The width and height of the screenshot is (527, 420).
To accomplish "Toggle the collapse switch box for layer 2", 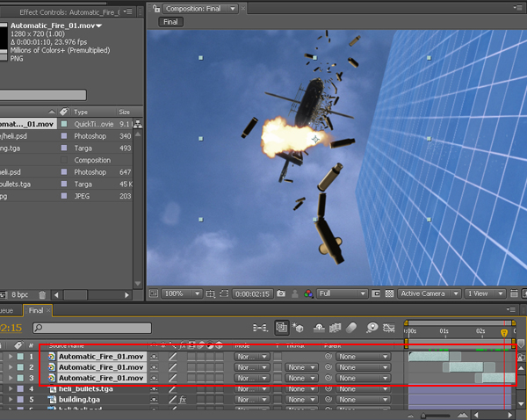I will pos(163,367).
